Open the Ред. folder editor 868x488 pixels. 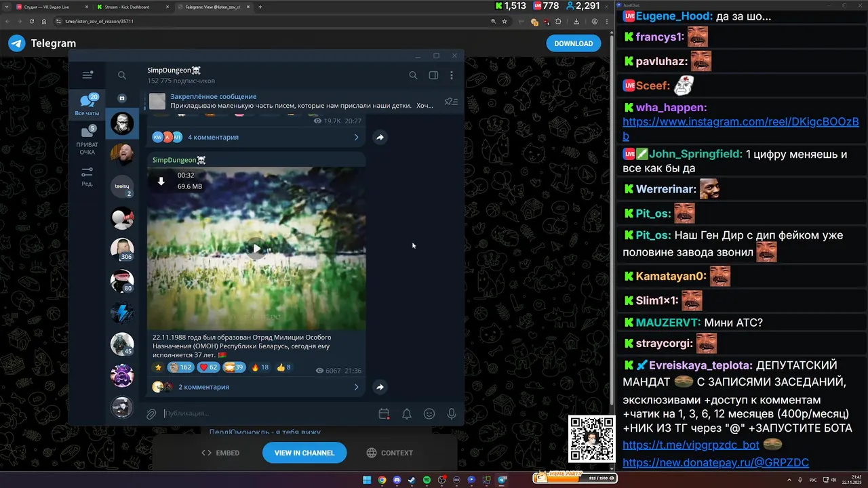pos(87,177)
